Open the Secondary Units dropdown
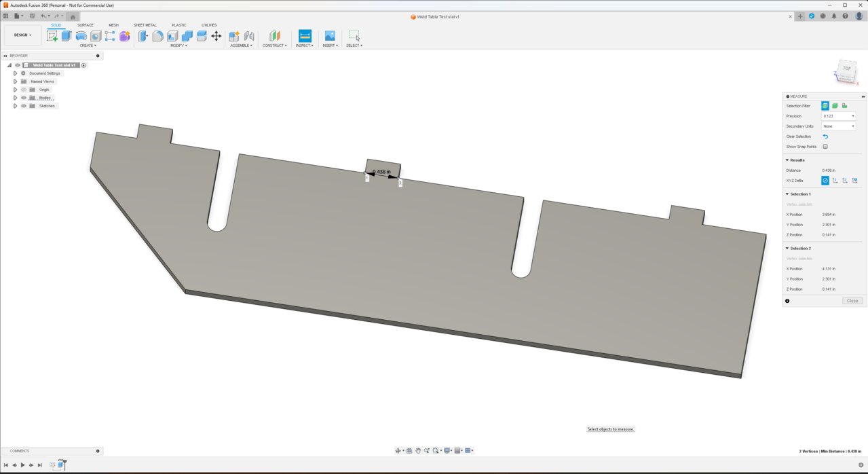The height and width of the screenshot is (474, 868). click(x=838, y=126)
